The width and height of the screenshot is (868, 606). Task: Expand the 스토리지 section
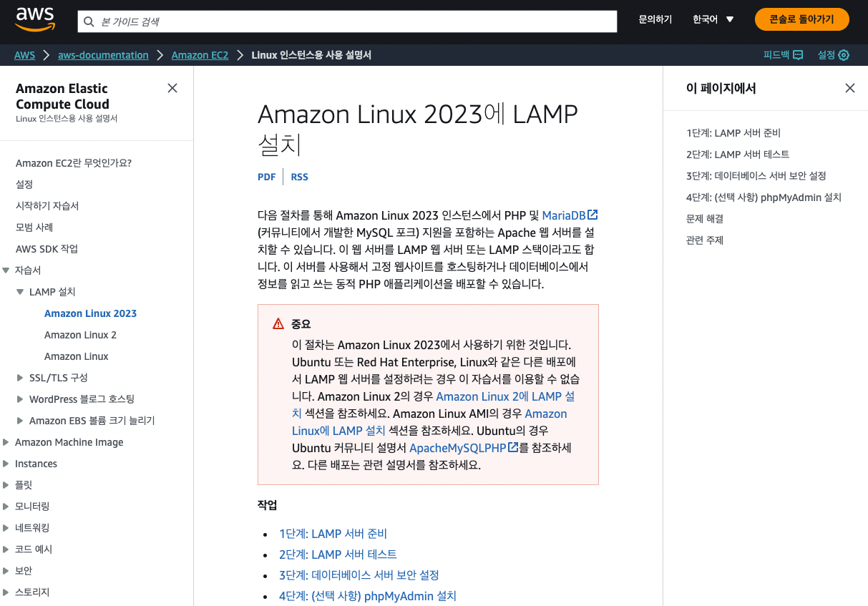[6, 592]
